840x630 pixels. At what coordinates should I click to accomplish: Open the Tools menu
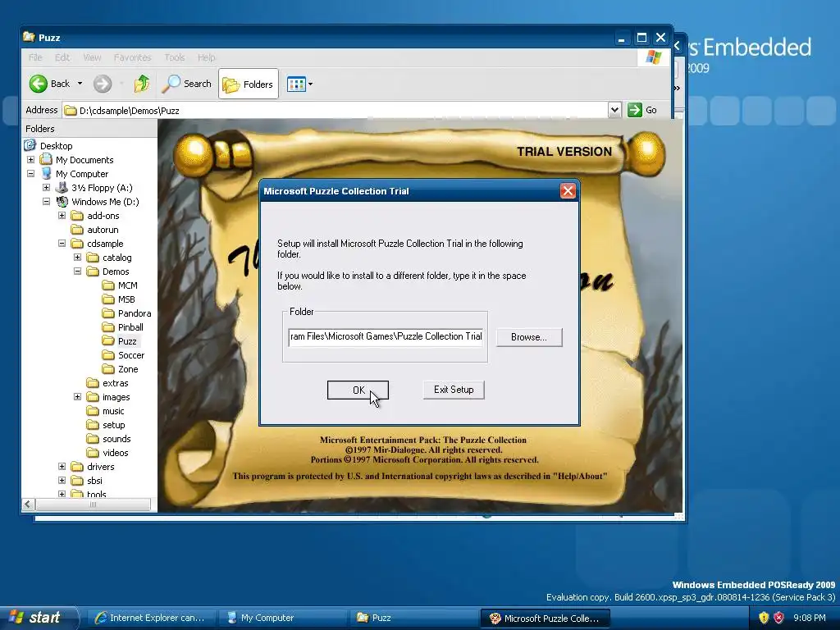[175, 57]
